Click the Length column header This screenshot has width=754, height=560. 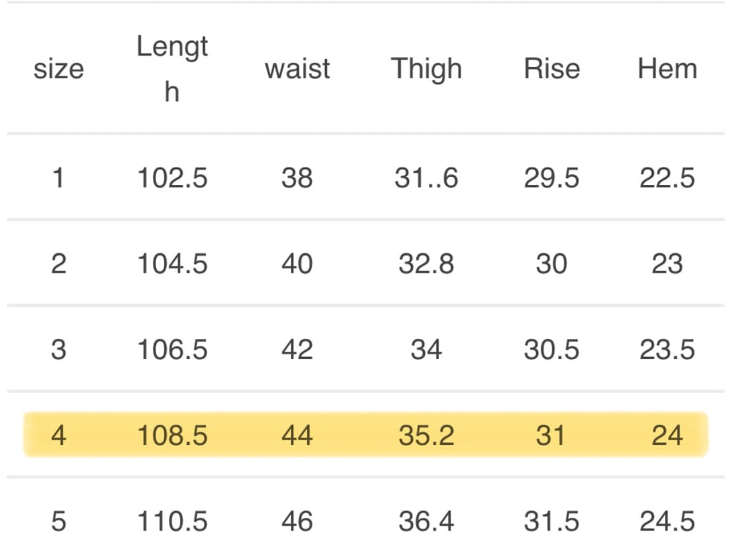pyautogui.click(x=172, y=68)
